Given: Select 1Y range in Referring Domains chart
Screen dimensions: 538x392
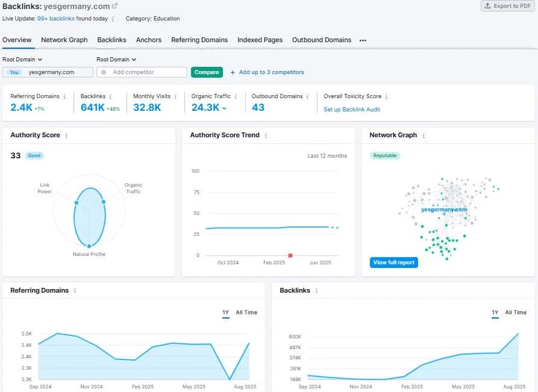Looking at the screenshot, I should [225, 313].
